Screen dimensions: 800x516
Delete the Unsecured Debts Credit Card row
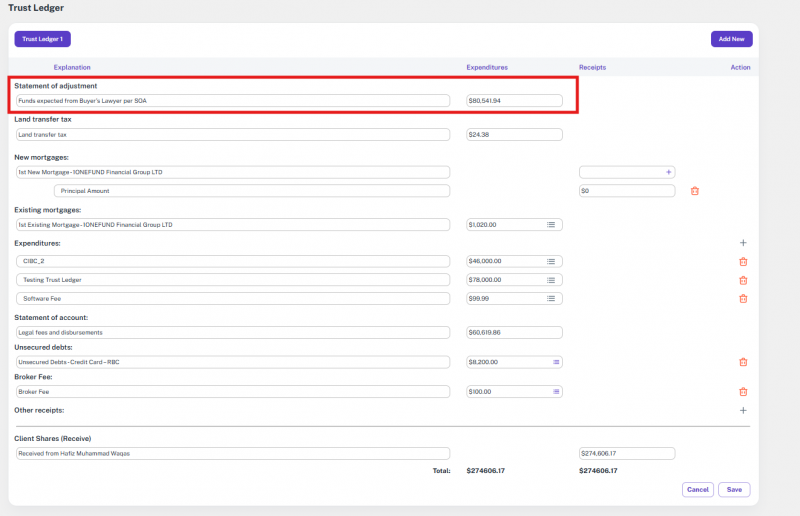click(x=742, y=362)
